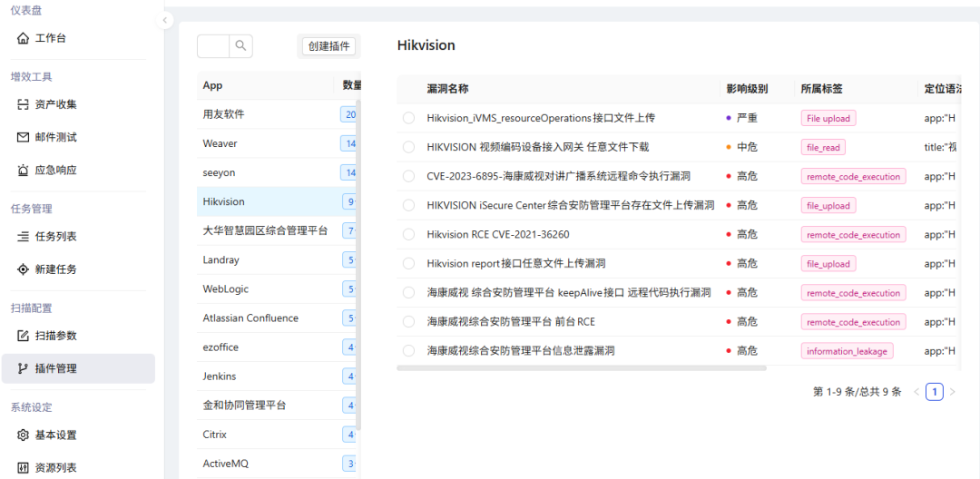Open 资产收集 menu item
980x479 pixels.
tap(78, 104)
